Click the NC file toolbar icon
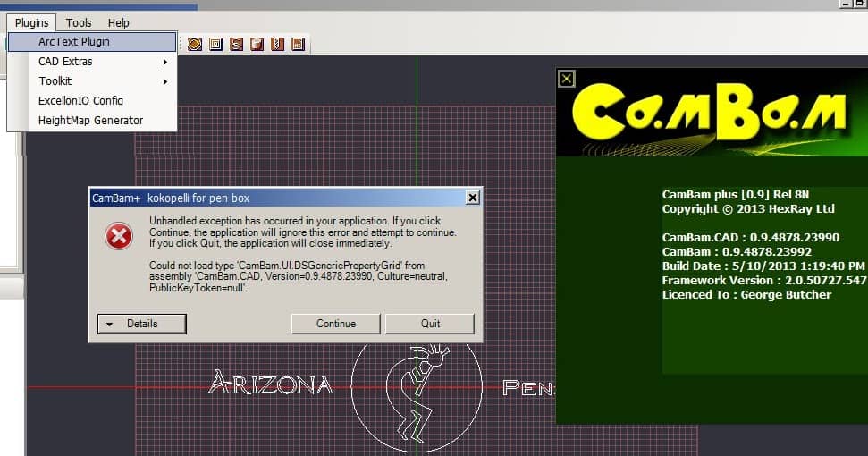Viewport: 868px width, 456px height. 298,44
